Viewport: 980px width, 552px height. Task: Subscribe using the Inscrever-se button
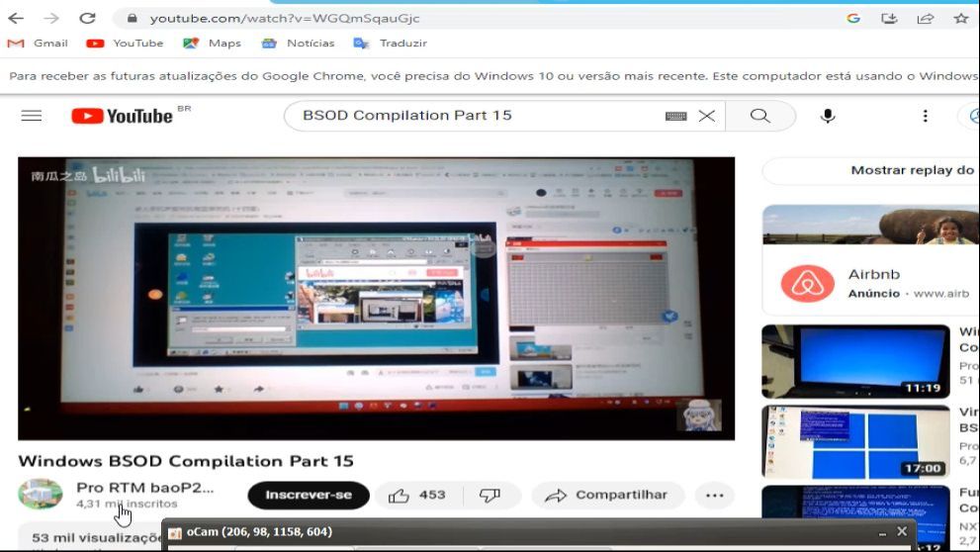[x=308, y=495]
